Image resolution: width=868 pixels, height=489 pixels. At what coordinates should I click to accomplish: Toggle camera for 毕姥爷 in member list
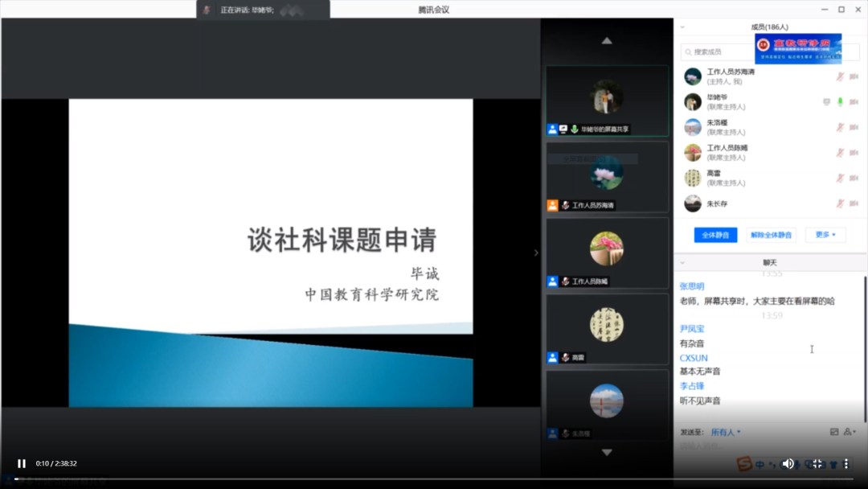(x=854, y=102)
